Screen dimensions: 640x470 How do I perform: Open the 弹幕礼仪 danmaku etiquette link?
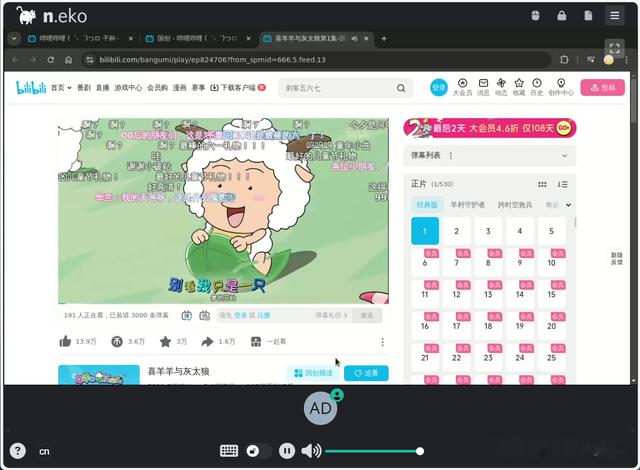(331, 315)
